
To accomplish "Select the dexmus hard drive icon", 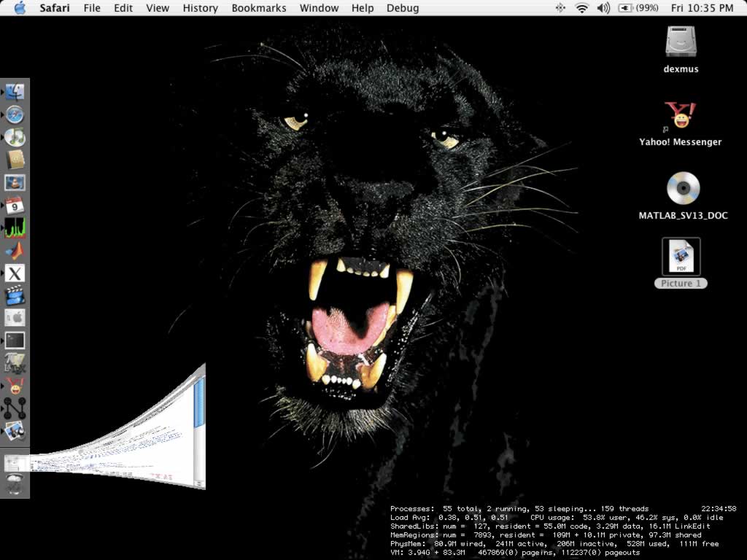I will click(681, 42).
